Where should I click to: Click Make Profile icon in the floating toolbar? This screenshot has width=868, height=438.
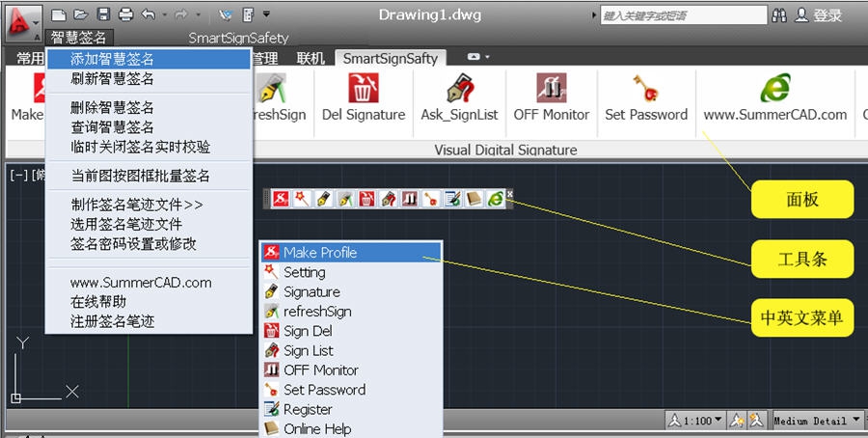coord(281,198)
